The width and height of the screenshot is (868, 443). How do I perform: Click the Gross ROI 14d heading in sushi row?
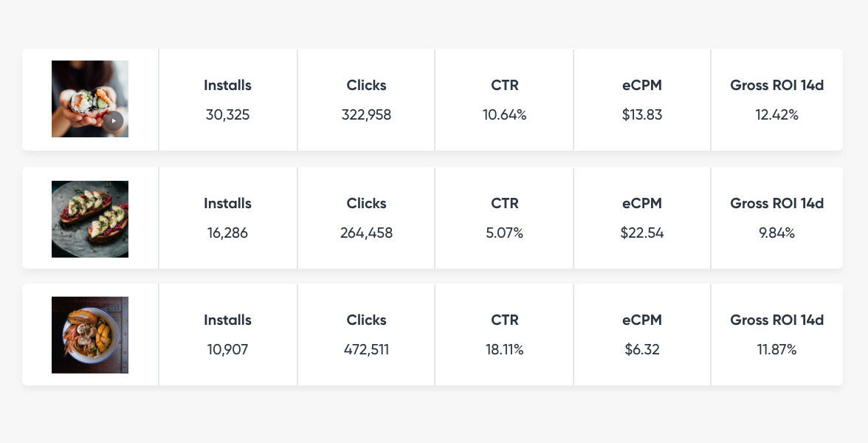pyautogui.click(x=776, y=86)
